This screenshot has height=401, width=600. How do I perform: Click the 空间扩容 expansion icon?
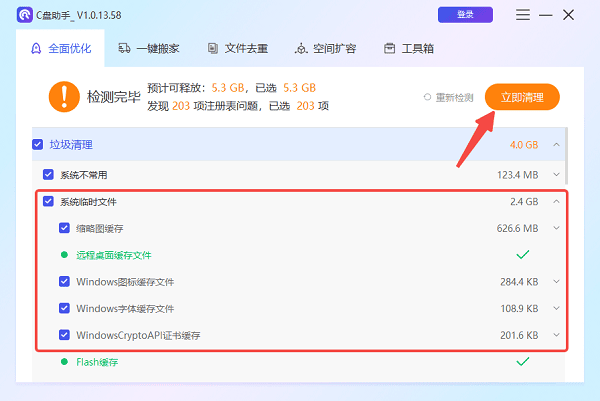[301, 48]
